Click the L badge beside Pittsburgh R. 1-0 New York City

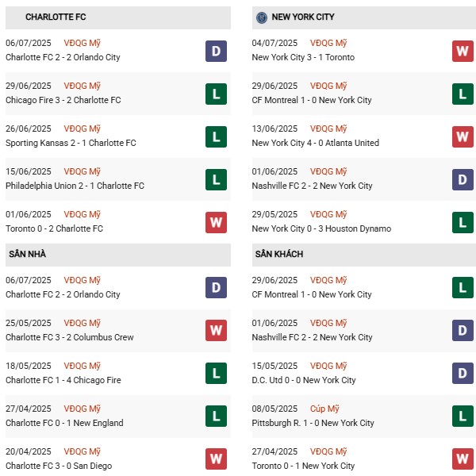463,416
